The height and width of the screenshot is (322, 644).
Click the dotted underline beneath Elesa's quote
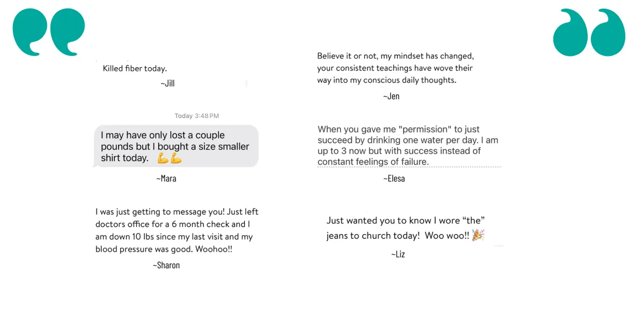pyautogui.click(x=409, y=167)
